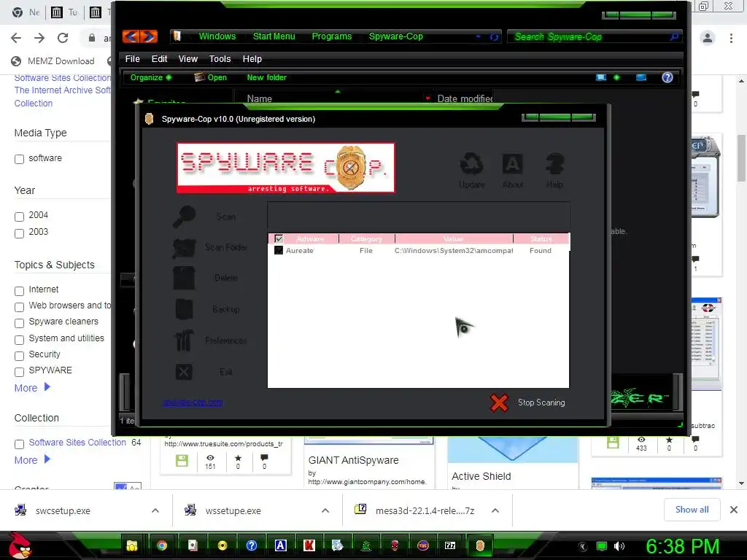Open Preferences tools icon in Spyware-Cop
747x560 pixels.
[184, 341]
